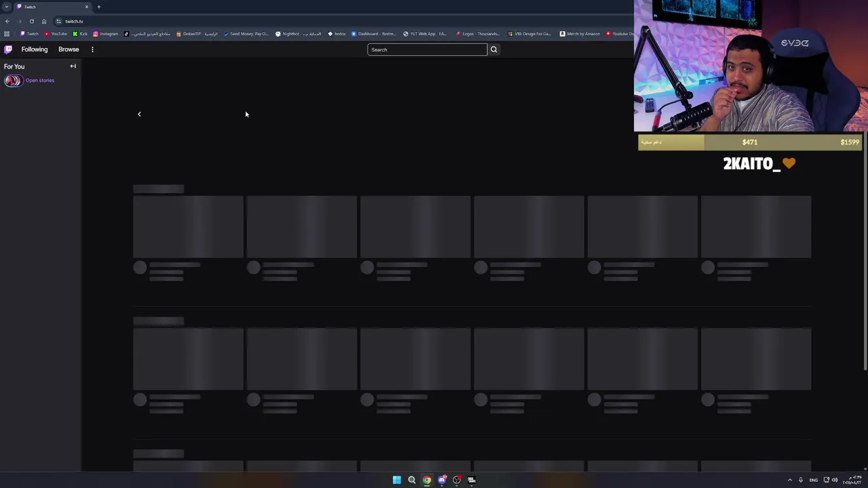Collapse the For You sidebar
This screenshot has width=868, height=488.
(x=73, y=66)
